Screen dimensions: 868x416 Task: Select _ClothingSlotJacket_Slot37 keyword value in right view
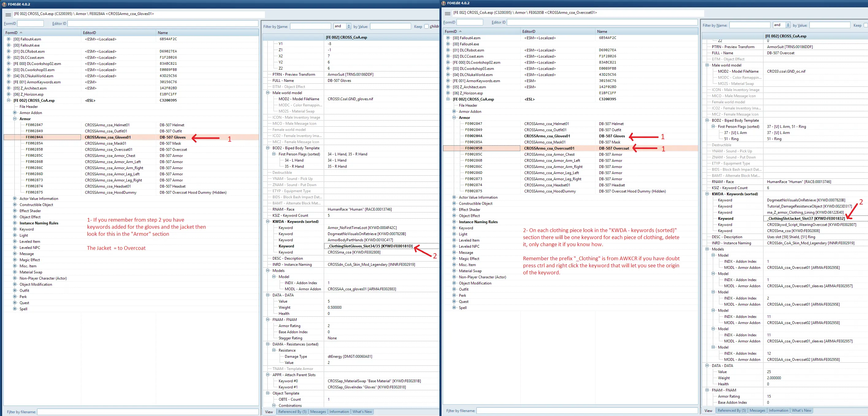[806, 218]
